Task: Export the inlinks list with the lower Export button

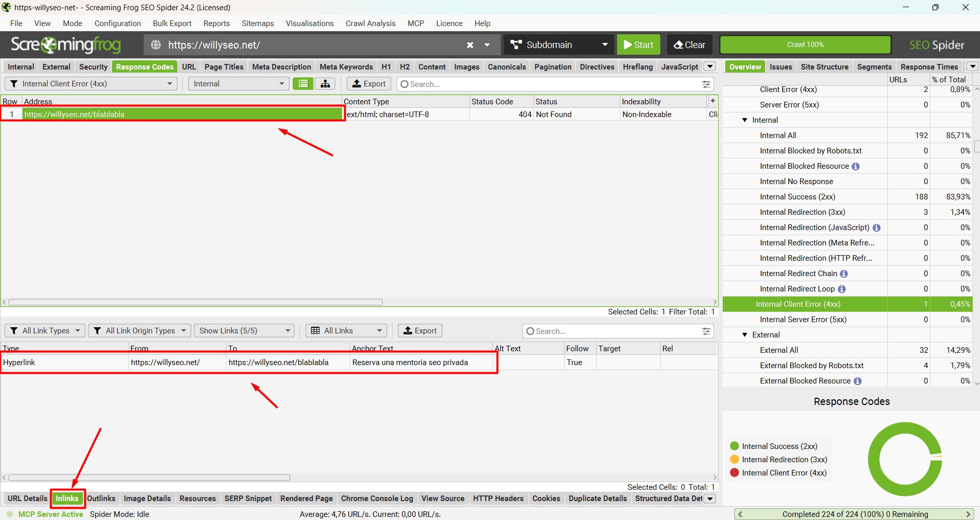Action: click(420, 331)
